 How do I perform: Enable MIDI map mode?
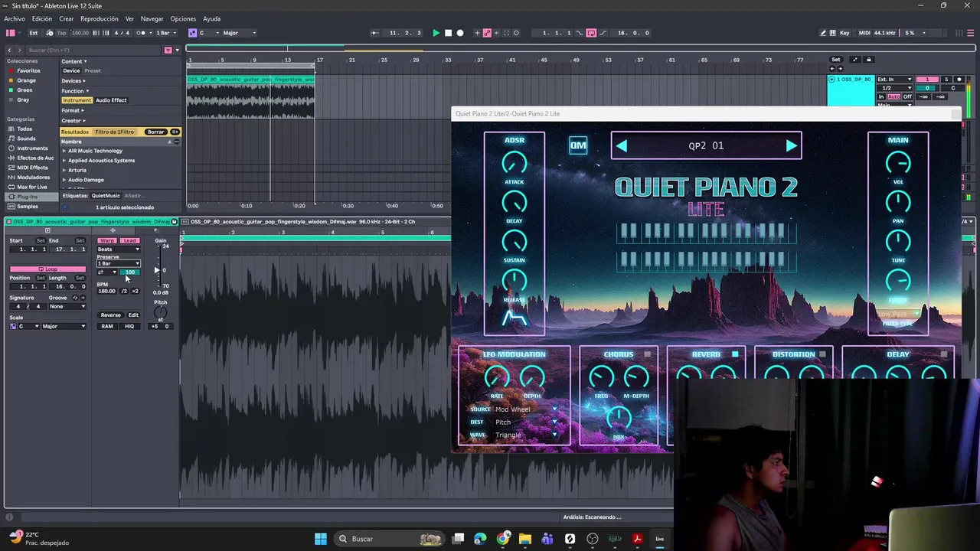(x=864, y=33)
